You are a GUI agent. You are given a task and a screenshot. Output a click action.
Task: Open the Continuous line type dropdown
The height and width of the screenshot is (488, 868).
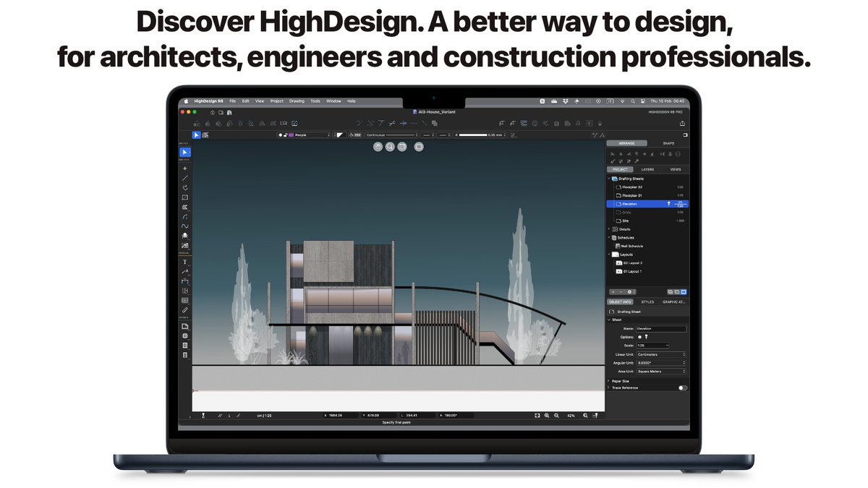393,134
